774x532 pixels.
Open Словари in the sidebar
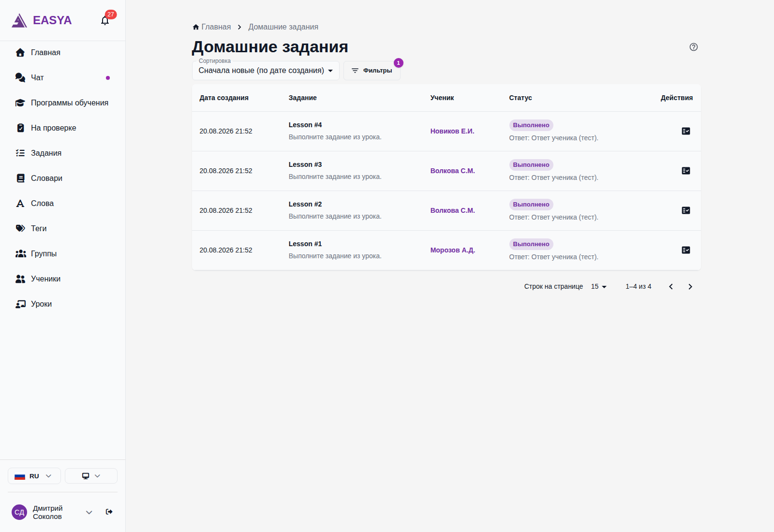[x=63, y=178]
